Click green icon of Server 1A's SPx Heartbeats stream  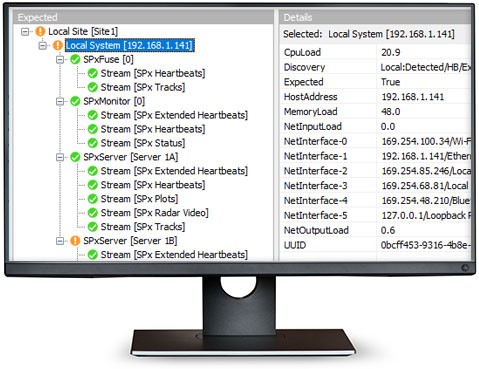point(93,185)
